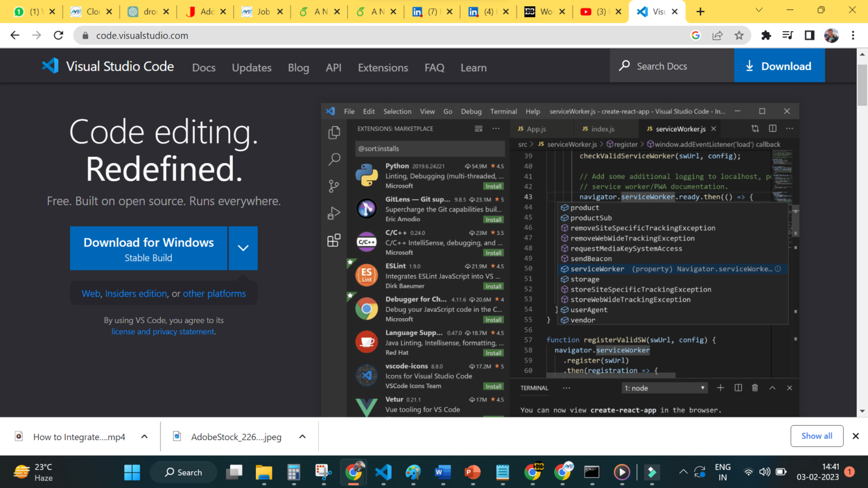Click the Search Docs field
The image size is (868, 488).
[x=672, y=66]
